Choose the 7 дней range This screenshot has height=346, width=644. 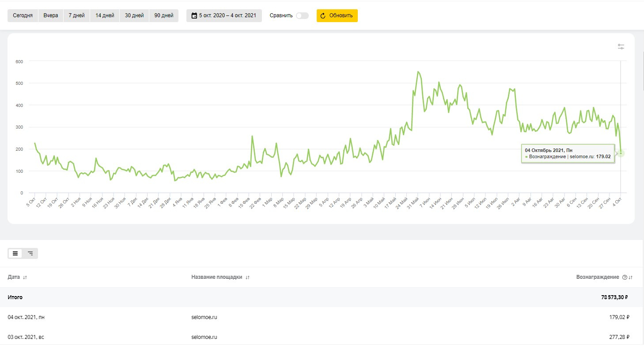point(76,15)
